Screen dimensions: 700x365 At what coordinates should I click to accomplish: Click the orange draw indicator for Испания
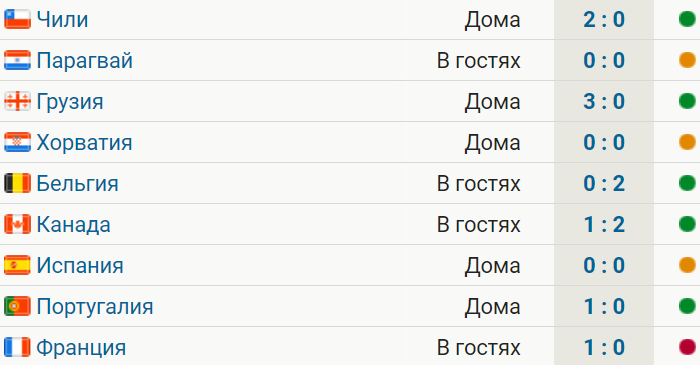pyautogui.click(x=688, y=265)
